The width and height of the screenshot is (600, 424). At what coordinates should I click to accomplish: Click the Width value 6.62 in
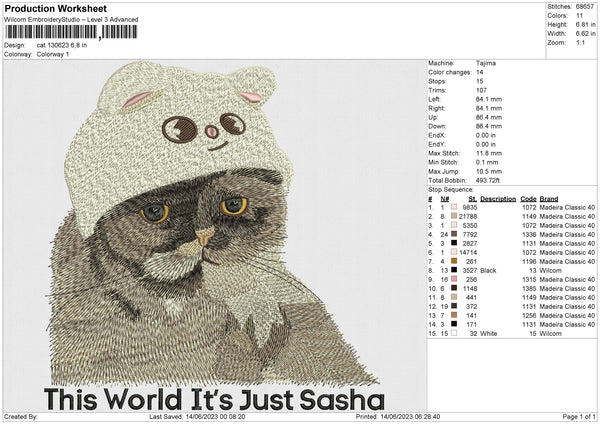click(x=585, y=34)
